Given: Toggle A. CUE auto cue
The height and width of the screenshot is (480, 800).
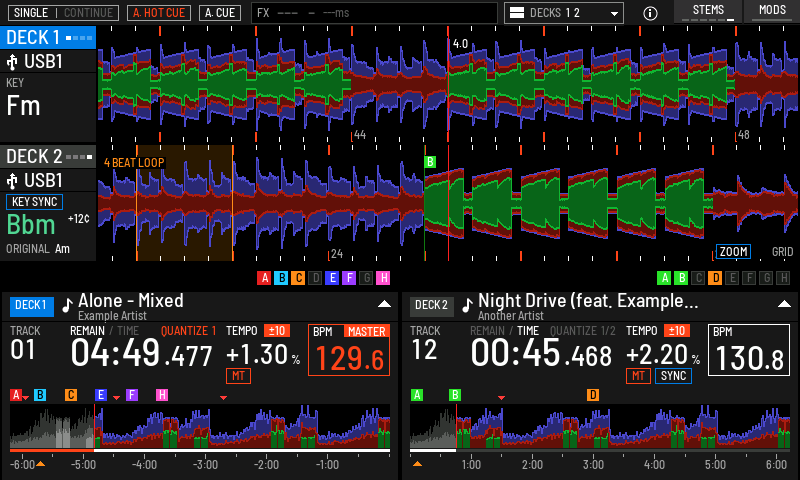Looking at the screenshot, I should coord(220,13).
